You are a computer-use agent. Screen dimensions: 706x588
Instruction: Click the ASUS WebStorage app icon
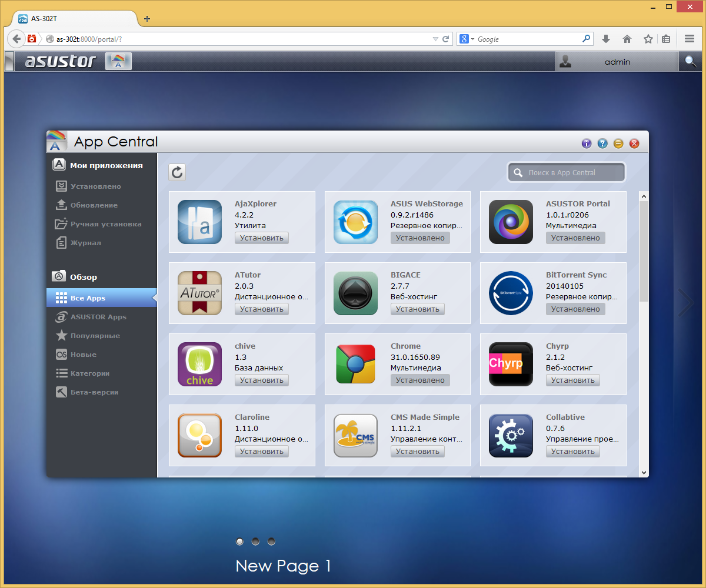355,222
